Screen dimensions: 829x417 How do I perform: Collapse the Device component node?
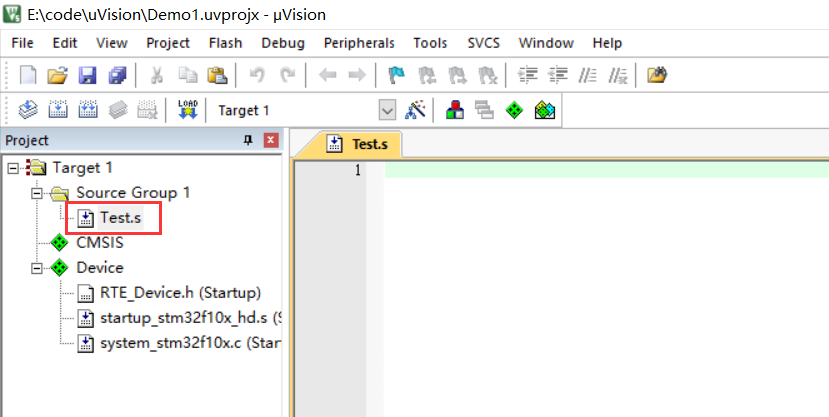point(36,268)
